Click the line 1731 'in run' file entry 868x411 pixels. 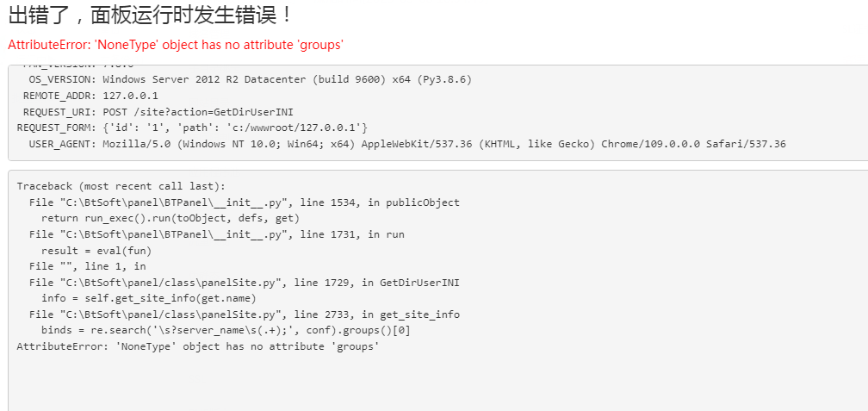point(217,234)
